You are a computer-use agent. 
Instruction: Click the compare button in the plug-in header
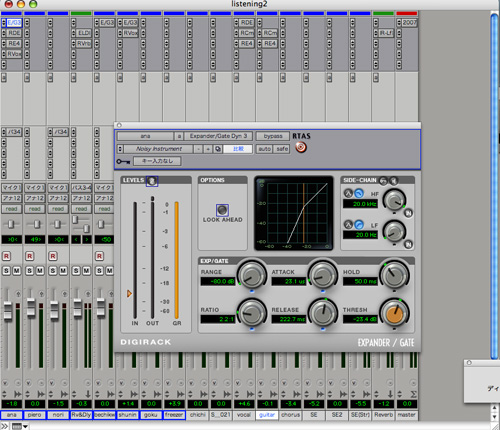(238, 149)
